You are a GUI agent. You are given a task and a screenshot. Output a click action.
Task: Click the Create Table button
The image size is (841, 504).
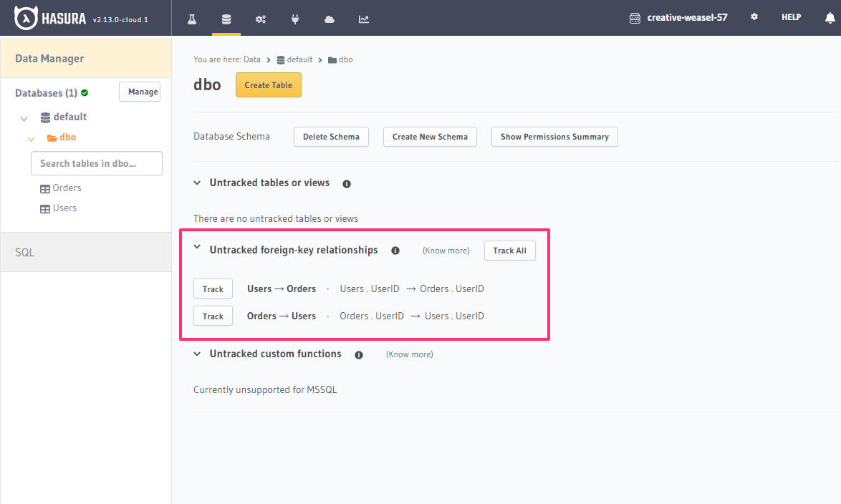click(269, 85)
